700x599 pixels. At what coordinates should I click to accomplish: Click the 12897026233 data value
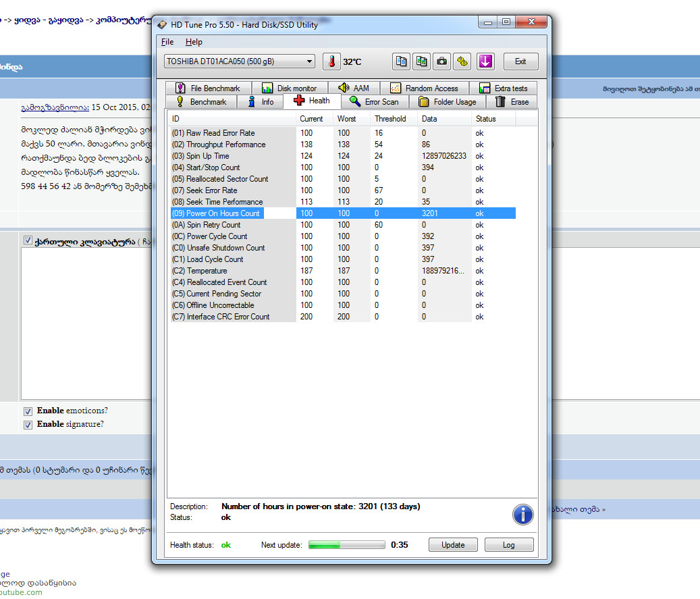point(444,157)
